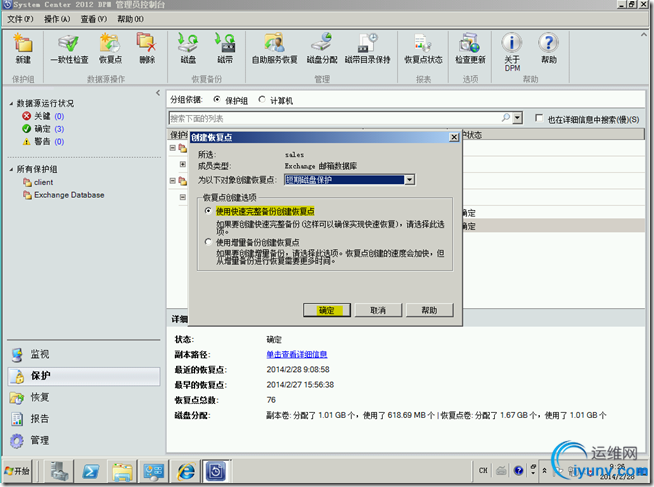Collapse the third row minus expander
Viewport: 654px width, 487px height.
173,181
